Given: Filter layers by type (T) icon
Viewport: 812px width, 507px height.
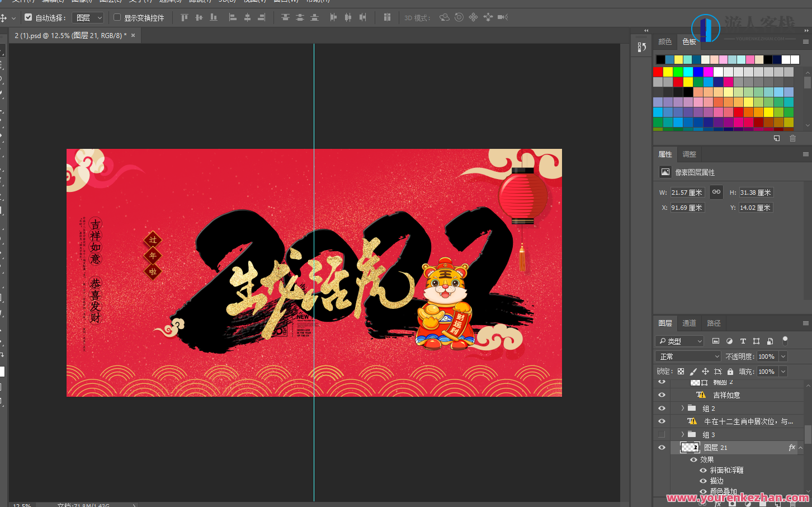Looking at the screenshot, I should [x=743, y=341].
